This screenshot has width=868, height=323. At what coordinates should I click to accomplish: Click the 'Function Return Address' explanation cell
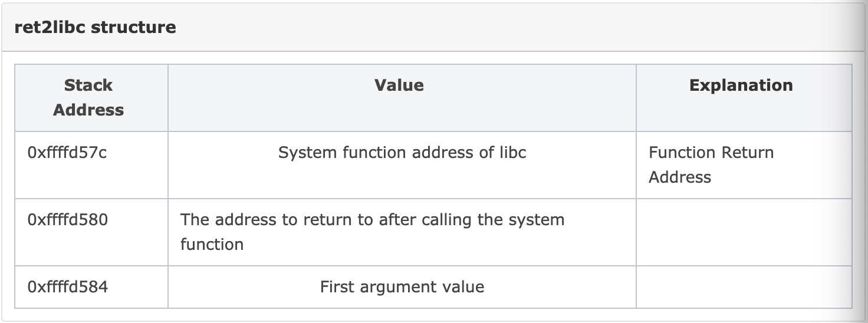(x=744, y=165)
